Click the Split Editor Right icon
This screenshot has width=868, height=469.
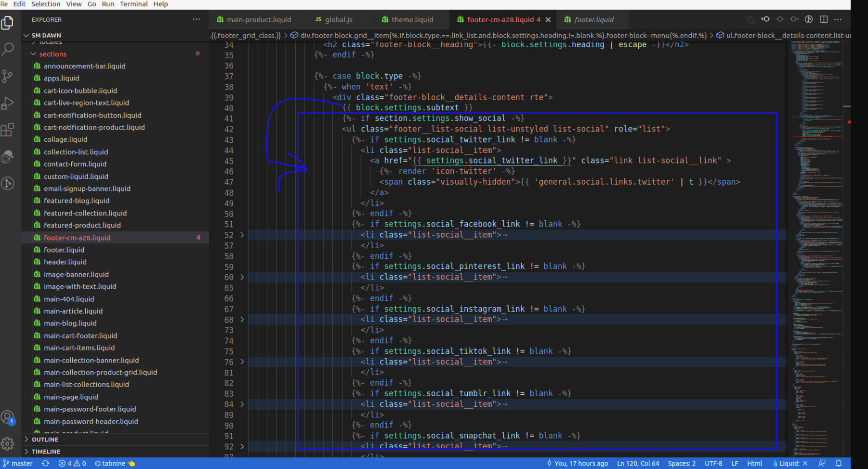(x=824, y=19)
